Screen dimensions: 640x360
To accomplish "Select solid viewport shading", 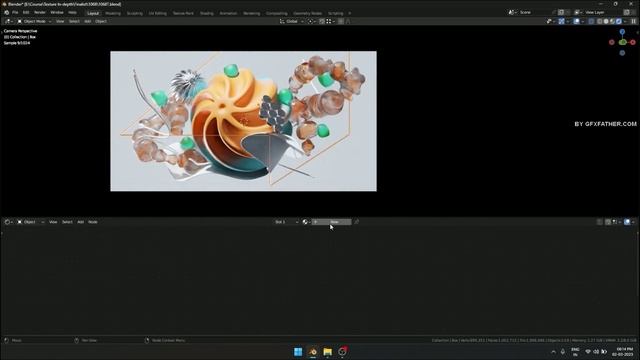I will [606, 21].
